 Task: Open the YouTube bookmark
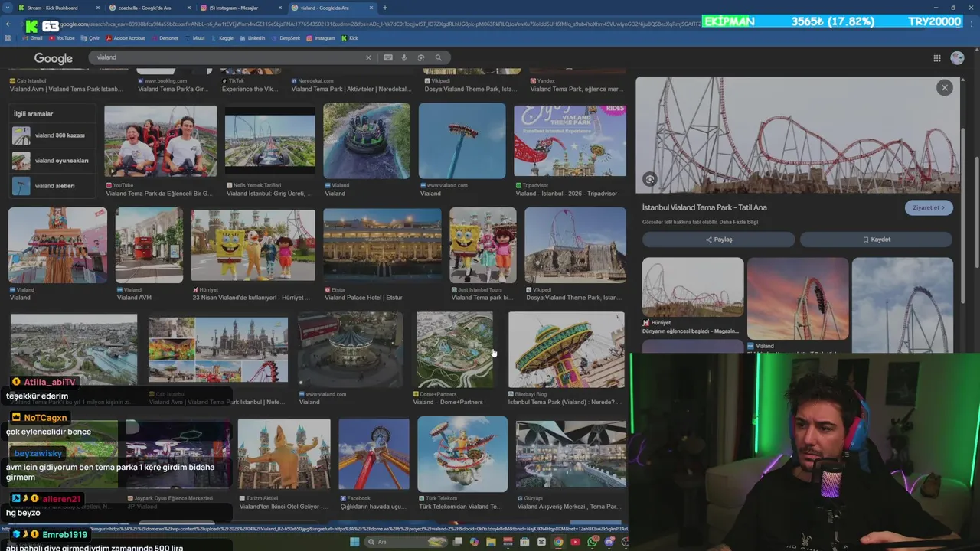[62, 37]
